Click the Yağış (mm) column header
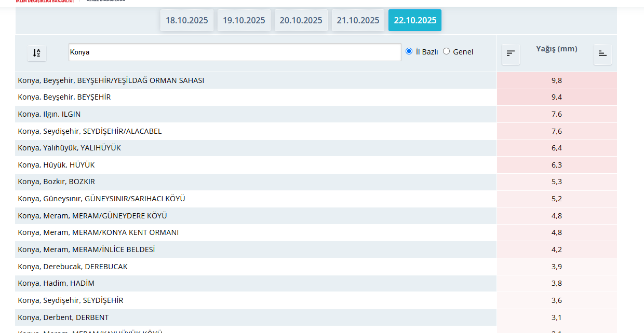This screenshot has width=644, height=333. (557, 49)
